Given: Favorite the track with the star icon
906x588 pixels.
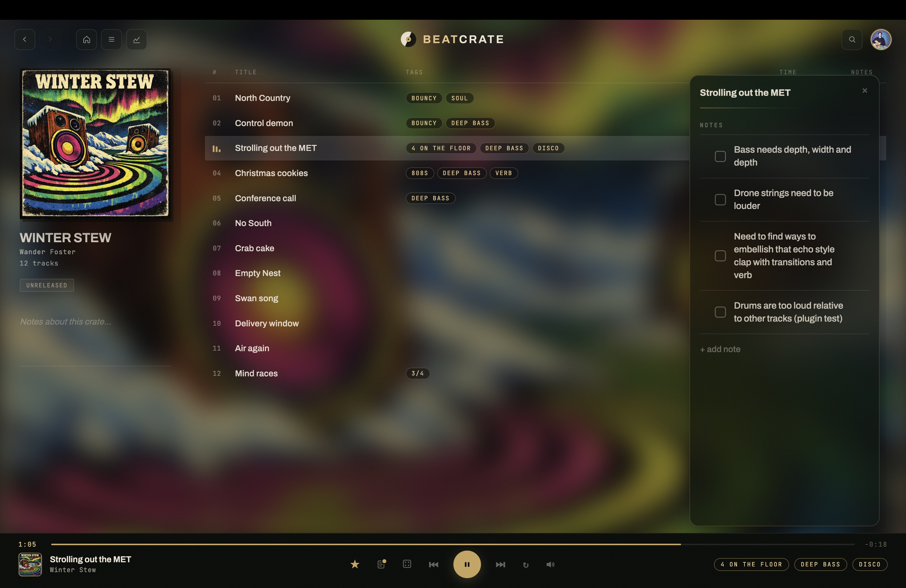Looking at the screenshot, I should (x=355, y=564).
